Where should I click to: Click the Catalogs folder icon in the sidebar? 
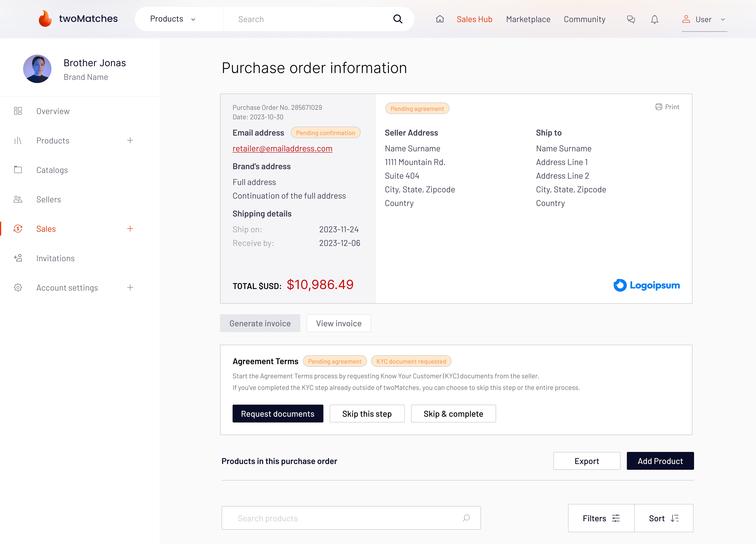18,170
